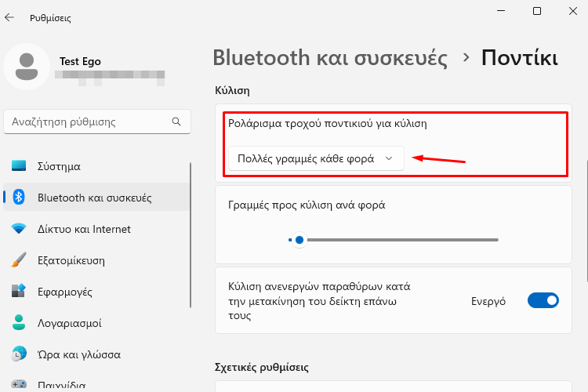Click the back arrow icon
This screenshot has width=588, height=392.
[x=9, y=17]
